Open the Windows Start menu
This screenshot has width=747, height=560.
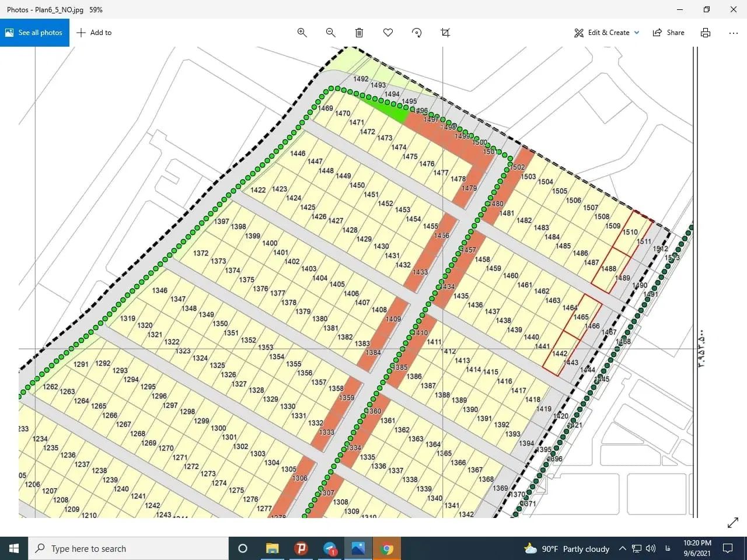tap(14, 548)
